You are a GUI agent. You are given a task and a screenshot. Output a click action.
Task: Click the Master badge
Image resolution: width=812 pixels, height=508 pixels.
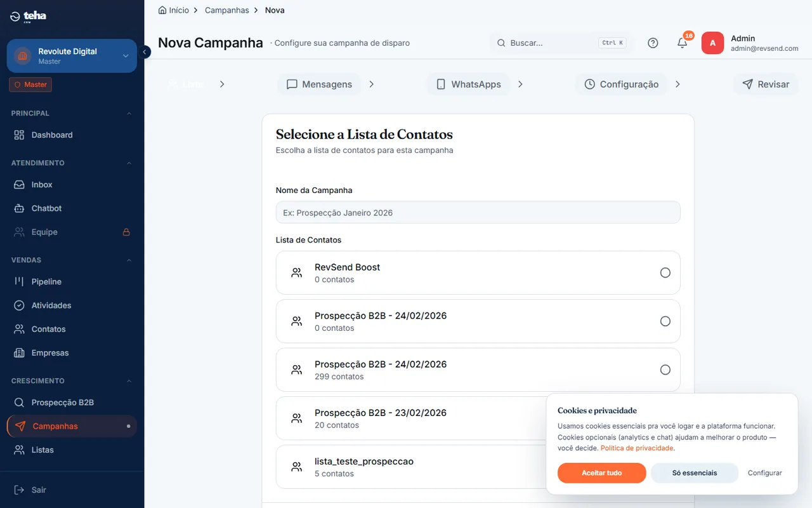(x=30, y=84)
